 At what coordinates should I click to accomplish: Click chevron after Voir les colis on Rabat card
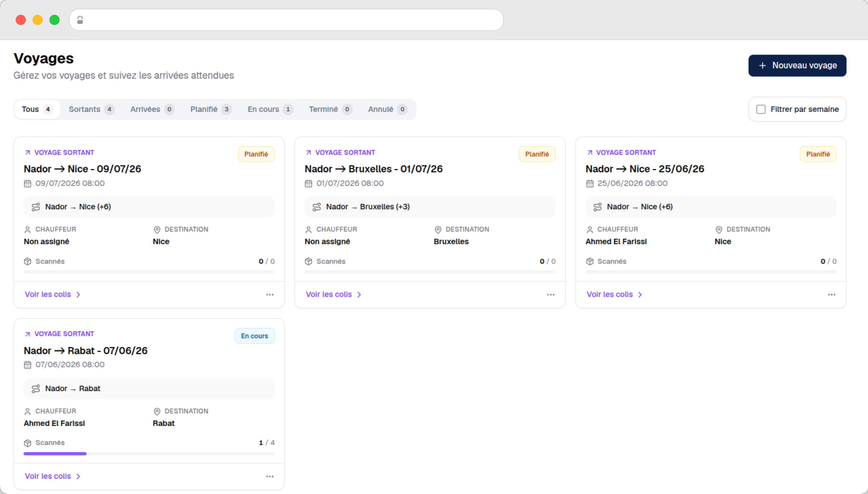tap(78, 476)
